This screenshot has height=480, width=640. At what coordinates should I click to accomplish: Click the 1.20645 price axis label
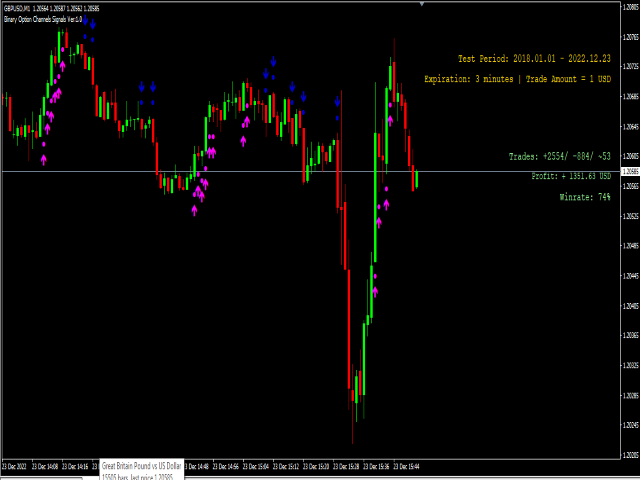(x=631, y=127)
